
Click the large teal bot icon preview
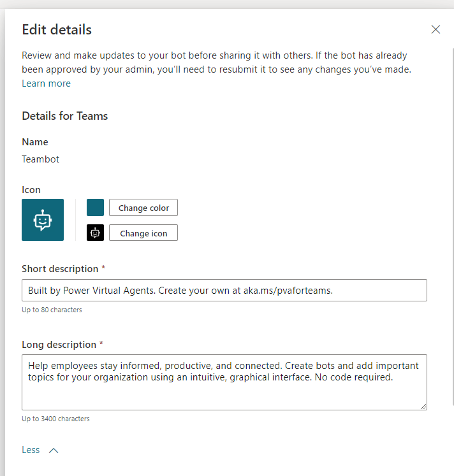click(x=43, y=220)
